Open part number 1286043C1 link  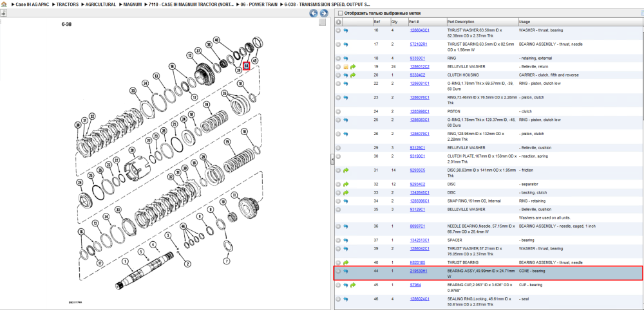click(x=419, y=30)
